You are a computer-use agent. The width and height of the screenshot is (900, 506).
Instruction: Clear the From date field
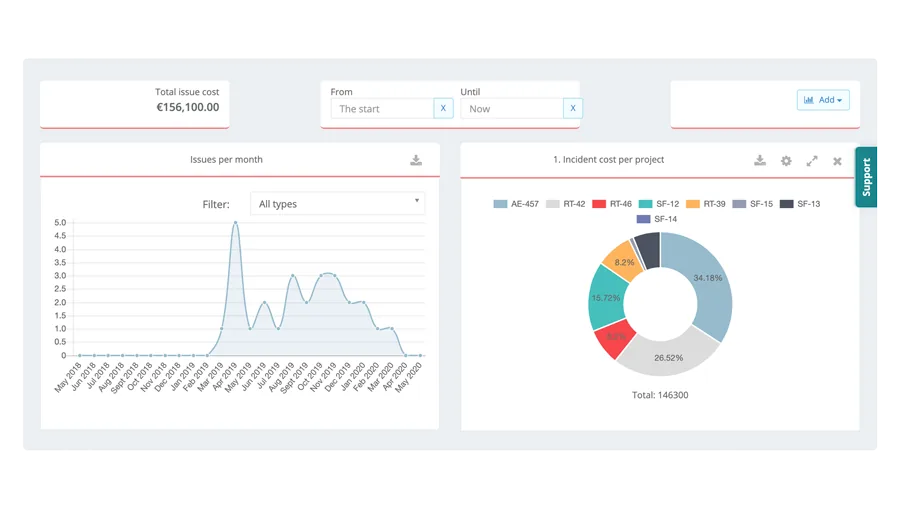(443, 108)
